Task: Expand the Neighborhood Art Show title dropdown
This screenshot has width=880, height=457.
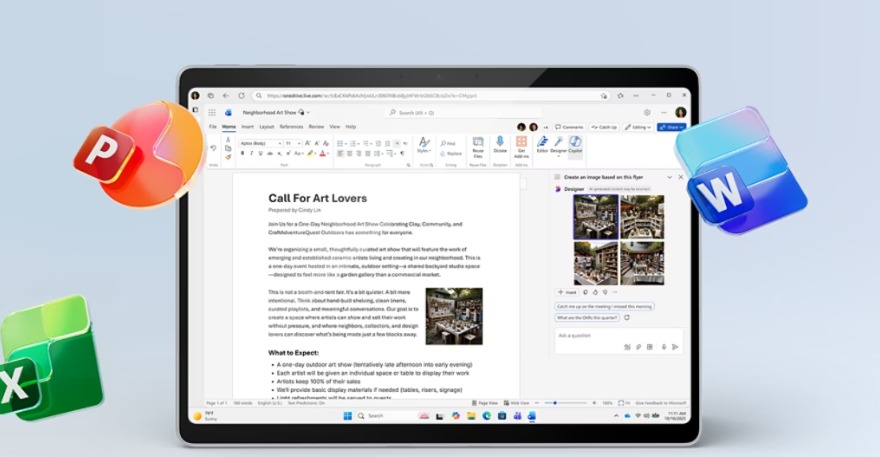Action: pos(308,112)
